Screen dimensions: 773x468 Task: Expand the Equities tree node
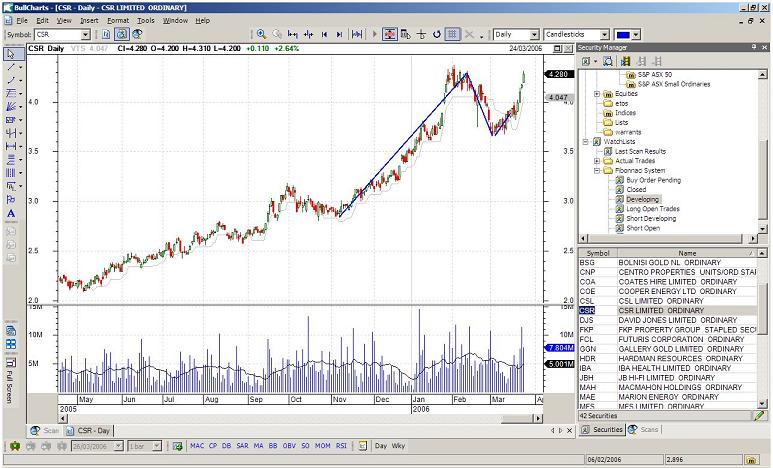pos(597,94)
